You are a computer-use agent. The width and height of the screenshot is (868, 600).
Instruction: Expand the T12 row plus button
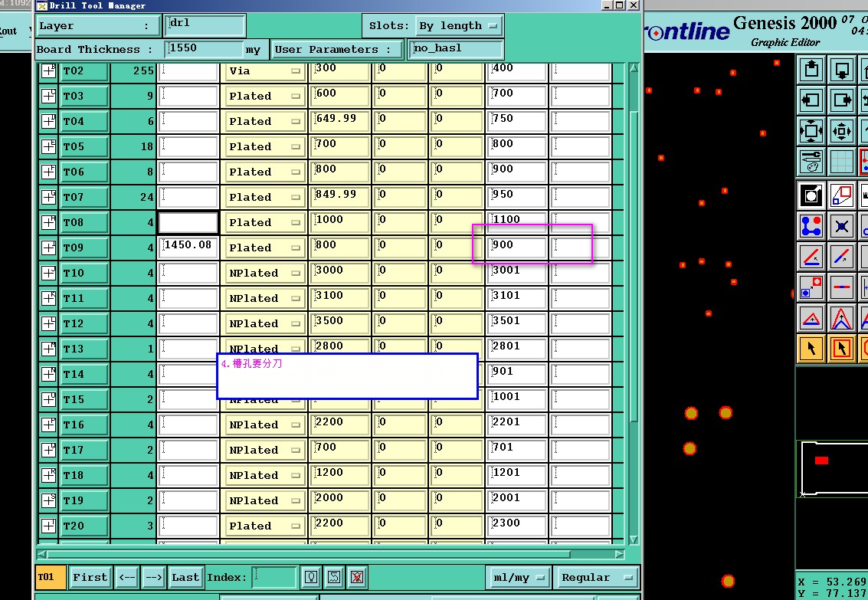coord(49,323)
